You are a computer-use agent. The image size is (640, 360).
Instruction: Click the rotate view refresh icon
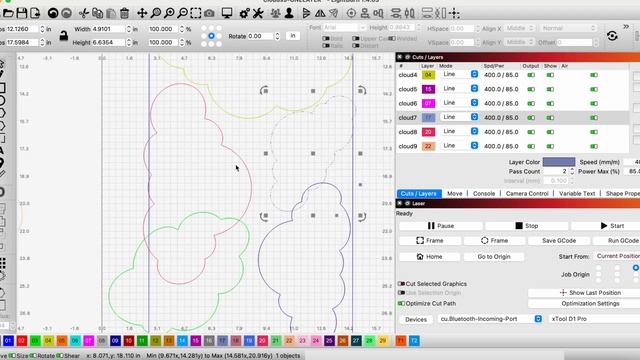point(612,36)
